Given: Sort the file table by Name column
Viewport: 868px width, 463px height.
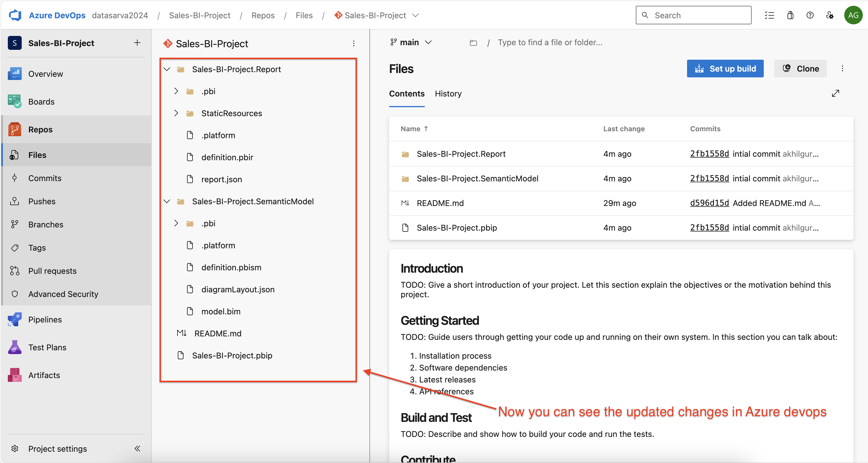Looking at the screenshot, I should click(414, 129).
